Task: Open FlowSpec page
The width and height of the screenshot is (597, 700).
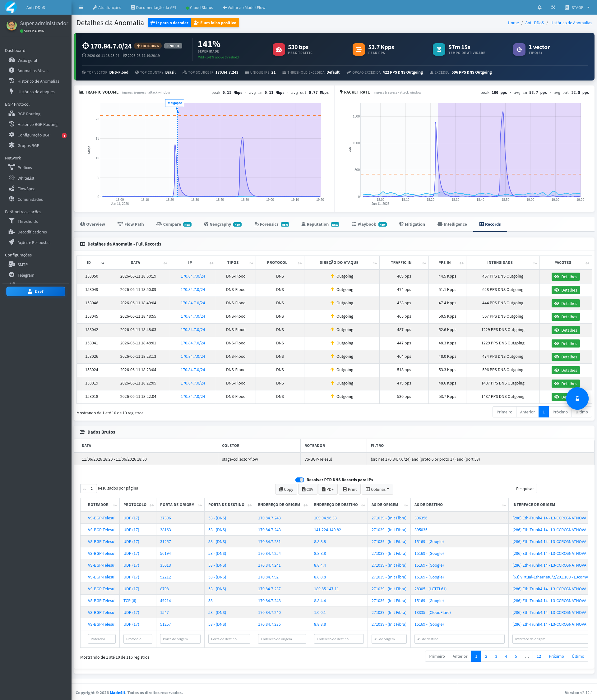Action: [26, 188]
